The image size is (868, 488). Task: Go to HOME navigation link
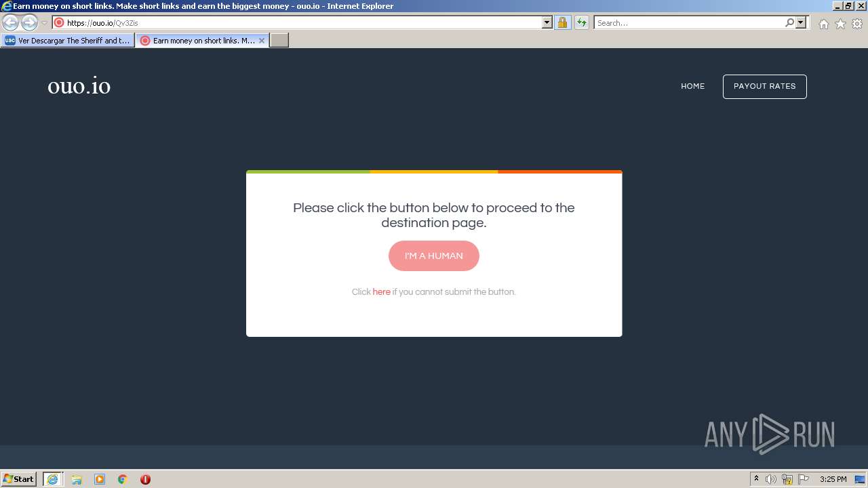[693, 86]
